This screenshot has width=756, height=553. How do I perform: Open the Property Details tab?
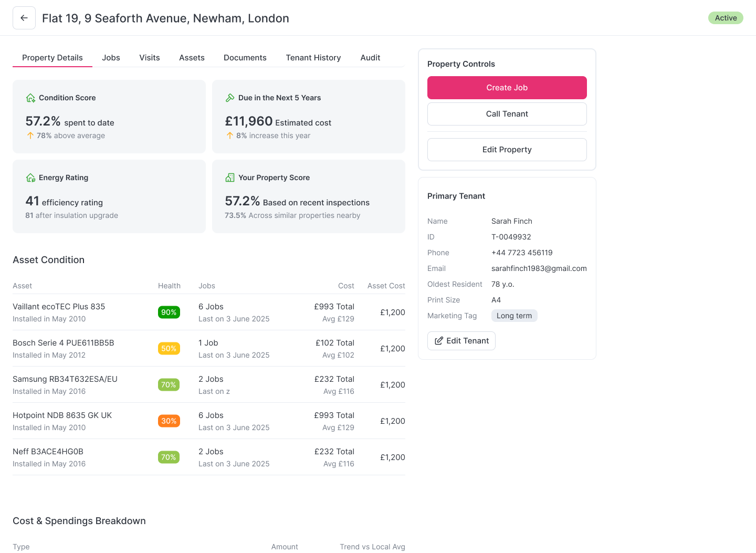[x=52, y=58]
